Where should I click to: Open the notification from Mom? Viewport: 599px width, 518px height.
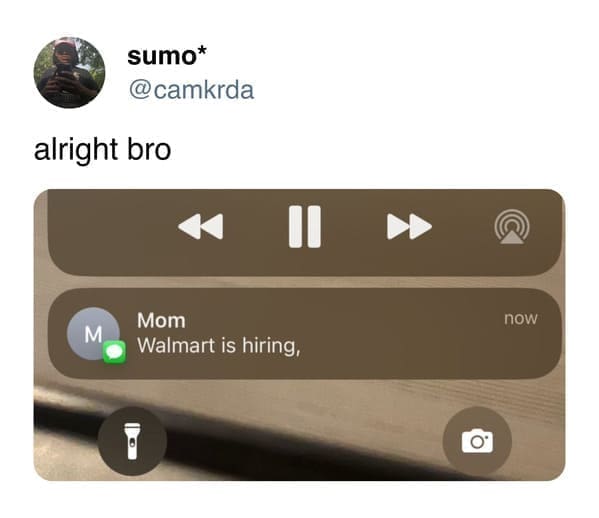pyautogui.click(x=304, y=333)
